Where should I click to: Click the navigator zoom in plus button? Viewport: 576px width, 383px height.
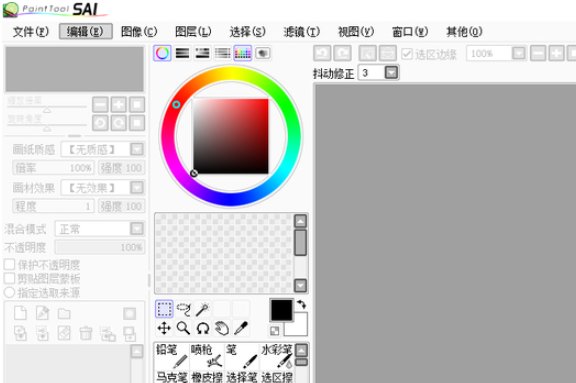point(118,104)
